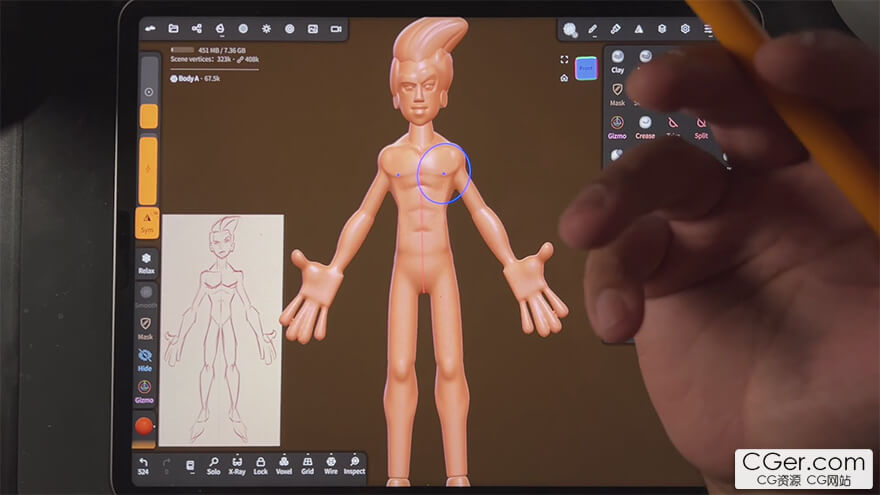This screenshot has height=495, width=880.
Task: Open the Layers cube menu
Action: [x=662, y=29]
